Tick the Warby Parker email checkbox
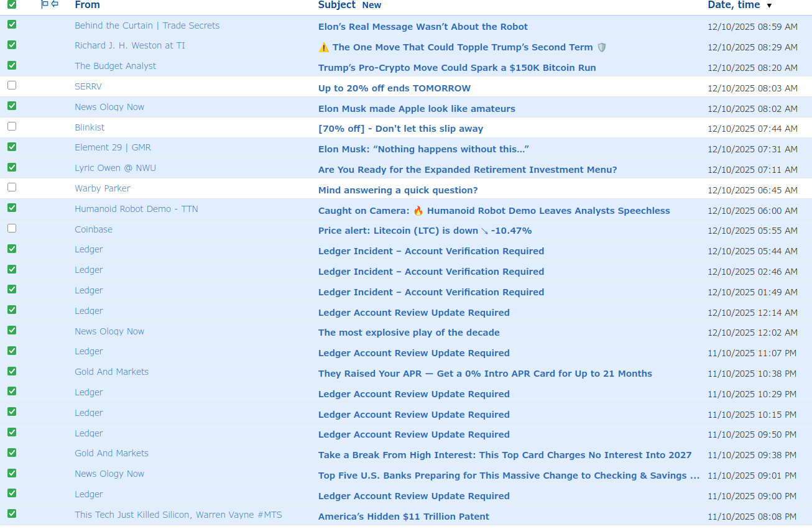Viewport: 812px width, 529px height. pos(12,188)
